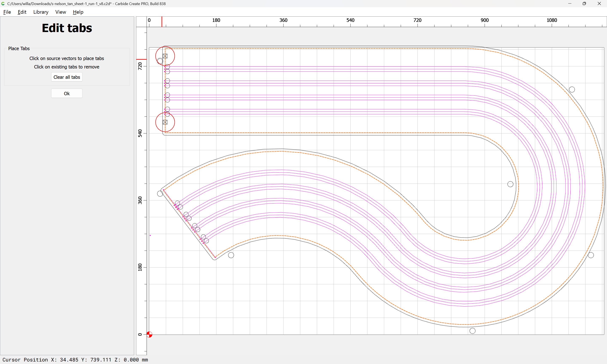Remove the lower-right tab circle on outer curve
Viewport: 607px width, 364px height.
[x=591, y=255]
